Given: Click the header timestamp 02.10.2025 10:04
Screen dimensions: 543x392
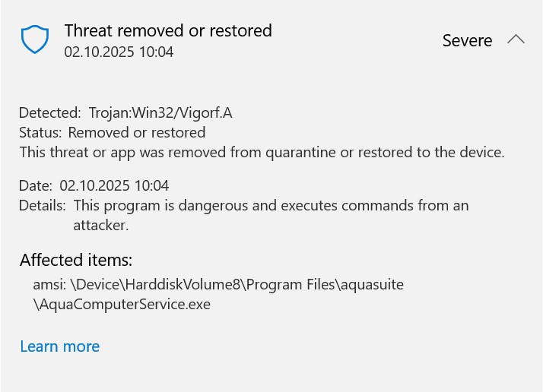Looking at the screenshot, I should tap(119, 52).
